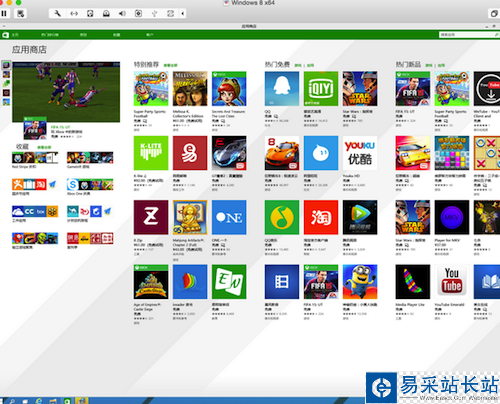Select first small thumbnail beside hero banner
The height and width of the screenshot is (404, 500).
[x=6, y=65]
